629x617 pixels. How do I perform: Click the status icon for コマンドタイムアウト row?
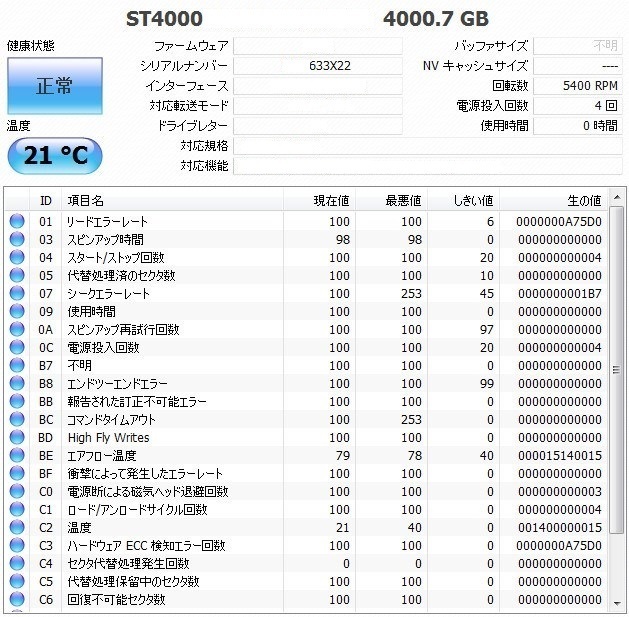tap(17, 419)
